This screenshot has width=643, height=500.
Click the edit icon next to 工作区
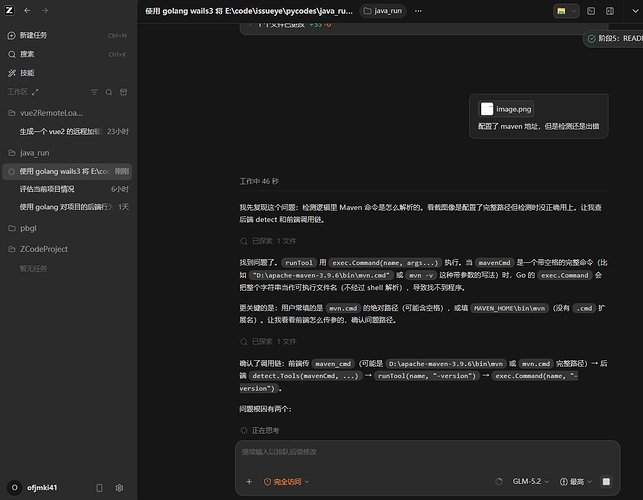pyautogui.click(x=35, y=92)
